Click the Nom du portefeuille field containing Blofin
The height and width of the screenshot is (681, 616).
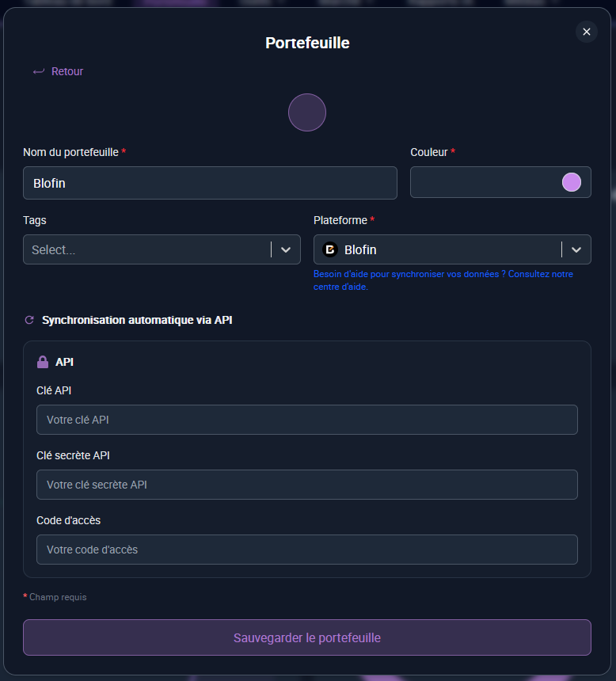[210, 183]
